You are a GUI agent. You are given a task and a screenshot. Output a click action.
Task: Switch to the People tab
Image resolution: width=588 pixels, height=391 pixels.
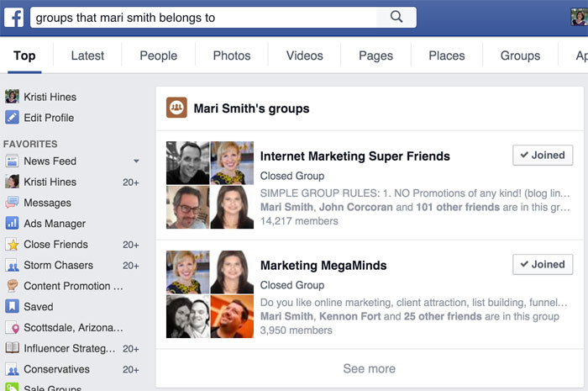point(158,55)
